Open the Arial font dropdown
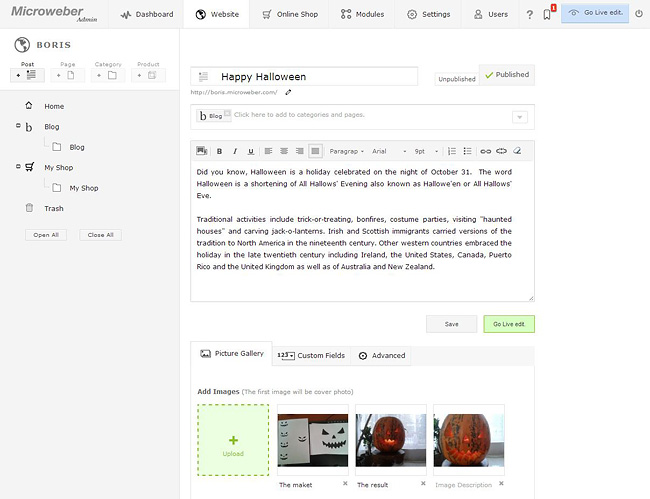650x499 pixels. pyautogui.click(x=389, y=151)
